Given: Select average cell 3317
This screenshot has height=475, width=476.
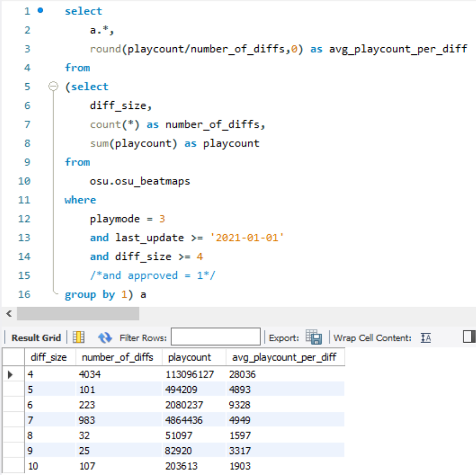Looking at the screenshot, I should [x=285, y=451].
